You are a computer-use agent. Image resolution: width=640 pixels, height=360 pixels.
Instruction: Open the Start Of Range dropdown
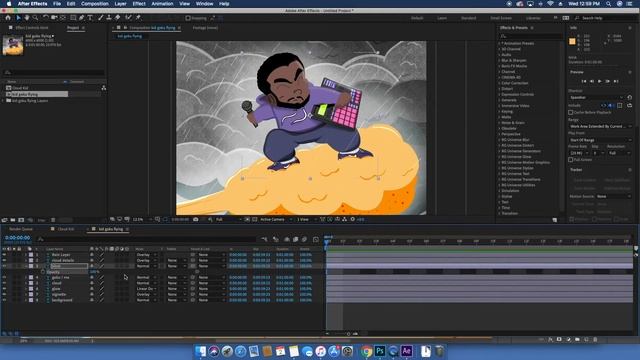click(600, 140)
